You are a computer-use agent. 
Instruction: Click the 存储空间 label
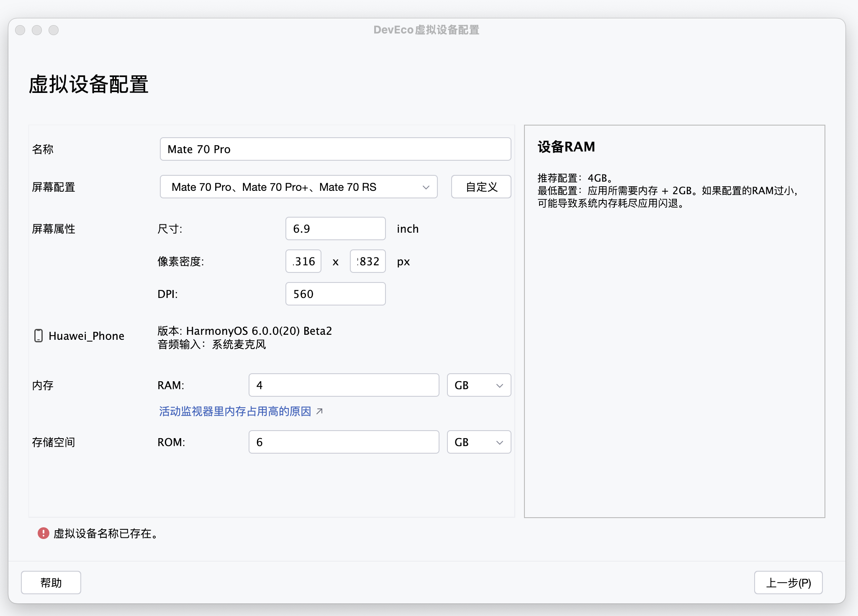[54, 442]
